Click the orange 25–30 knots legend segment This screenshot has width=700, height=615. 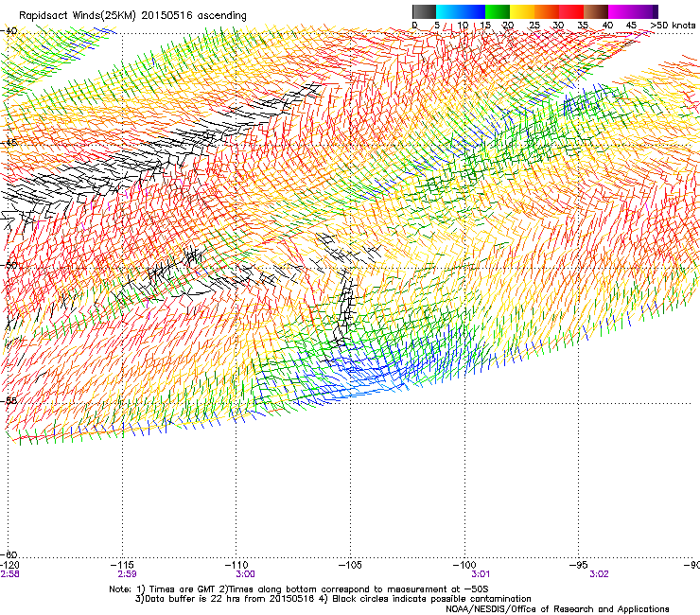[547, 11]
